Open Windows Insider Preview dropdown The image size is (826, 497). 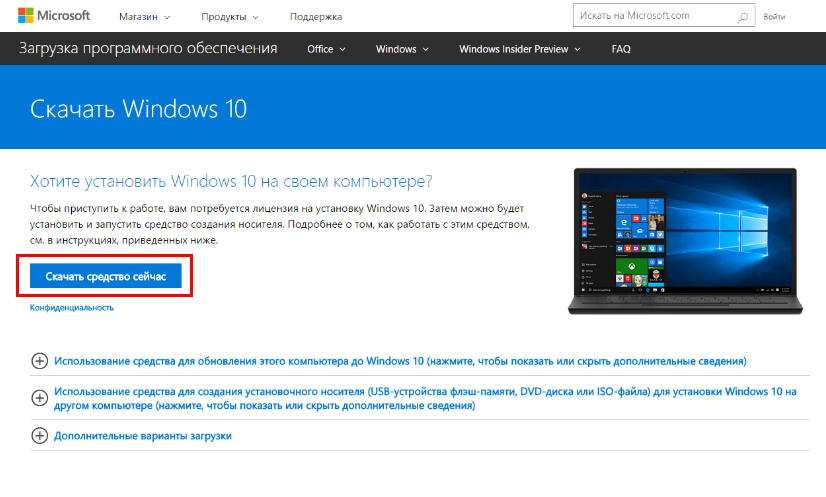[519, 49]
